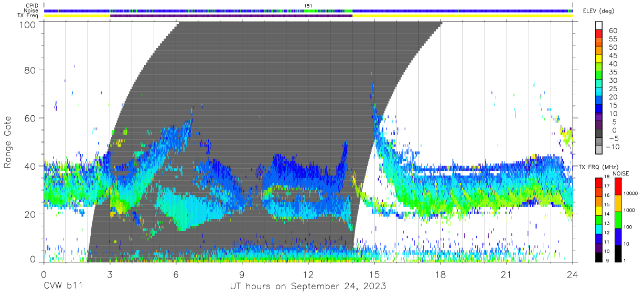Click the 24 hour label on the UT axis
Screen dimensions: 644x297
[x=572, y=275]
